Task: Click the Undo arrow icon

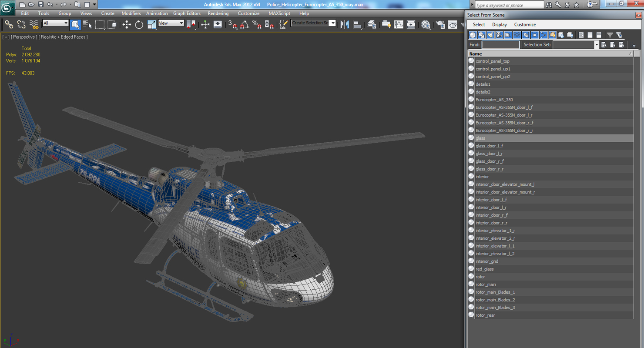Action: (x=50, y=4)
